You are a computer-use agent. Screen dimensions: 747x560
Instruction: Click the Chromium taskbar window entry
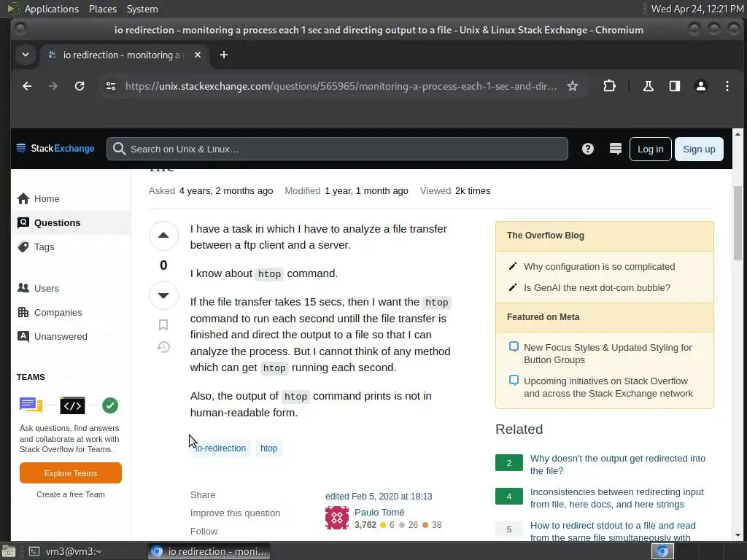209,551
